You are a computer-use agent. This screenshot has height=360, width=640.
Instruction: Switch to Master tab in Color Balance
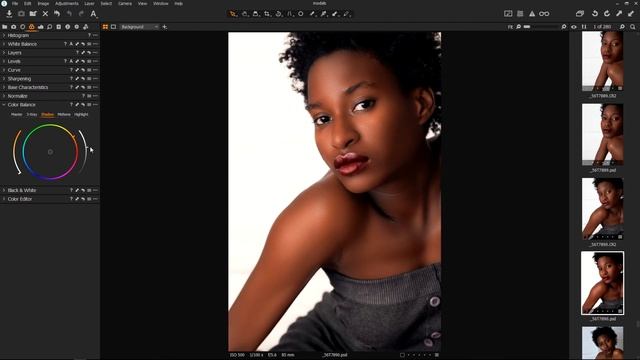(16, 115)
